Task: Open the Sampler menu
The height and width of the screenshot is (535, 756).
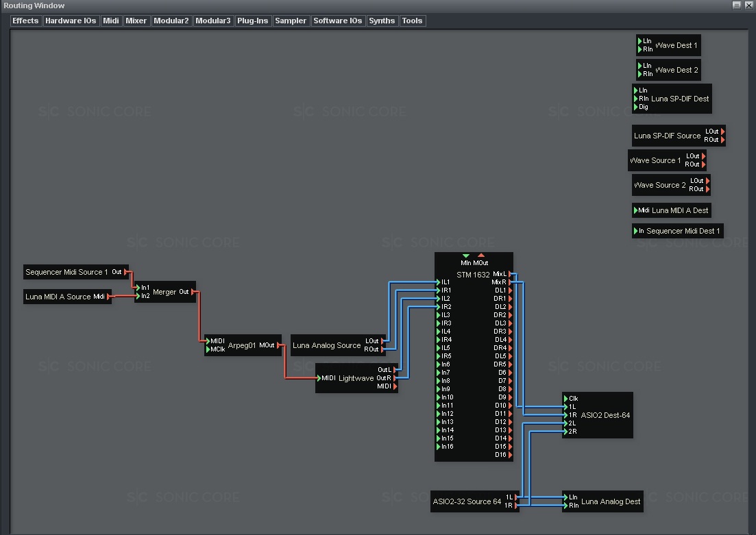Action: 291,21
